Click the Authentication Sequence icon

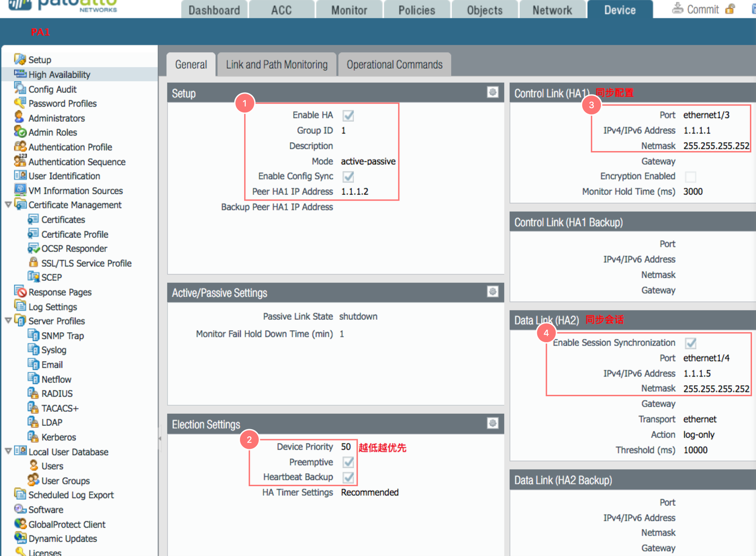pyautogui.click(x=20, y=161)
